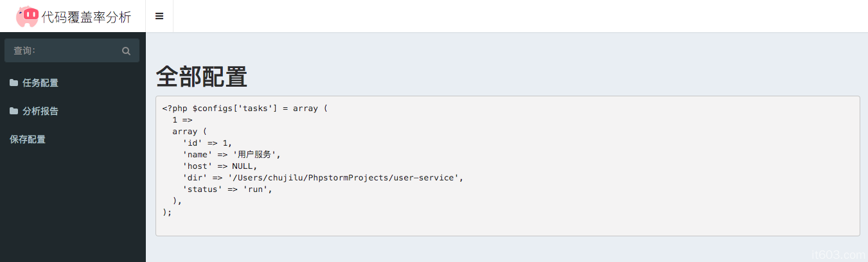Open the 保存配置 link
The width and height of the screenshot is (868, 262).
[x=28, y=139]
